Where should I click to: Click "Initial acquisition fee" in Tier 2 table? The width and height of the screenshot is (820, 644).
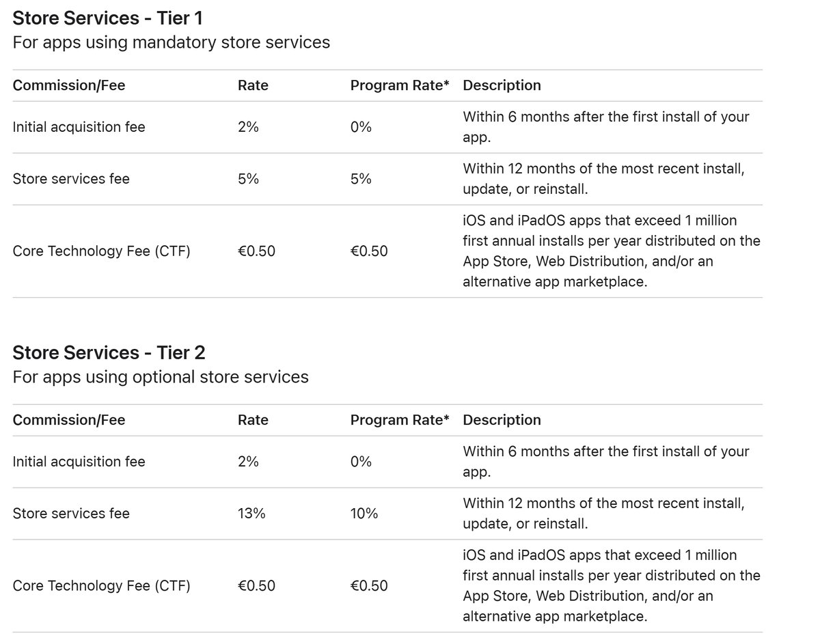tap(79, 462)
